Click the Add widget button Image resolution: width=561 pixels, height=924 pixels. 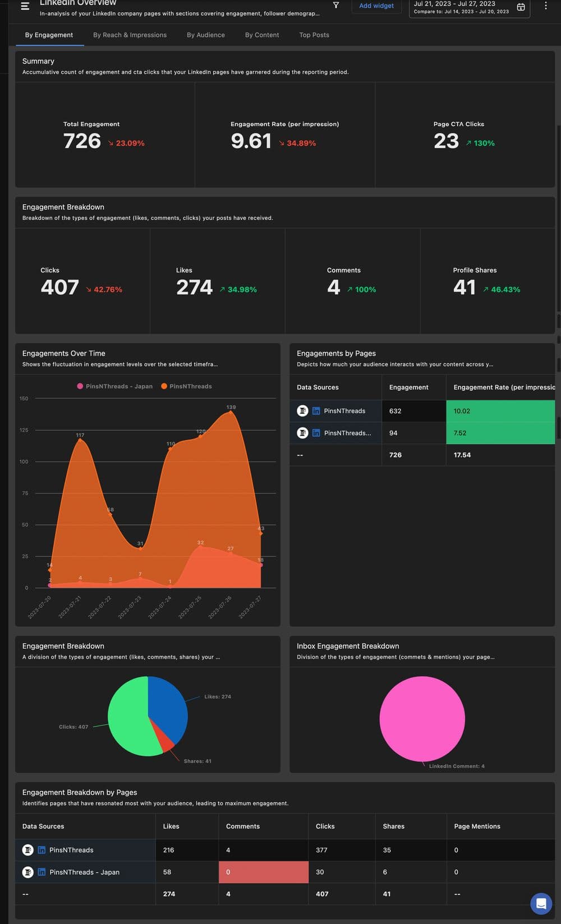point(376,6)
